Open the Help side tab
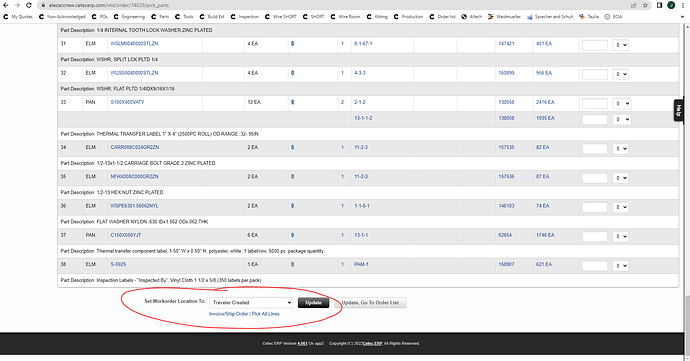 coord(678,111)
